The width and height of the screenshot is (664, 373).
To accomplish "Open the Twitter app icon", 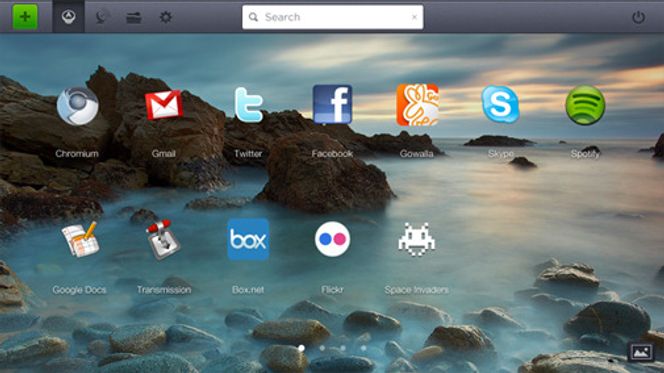I will (x=249, y=105).
